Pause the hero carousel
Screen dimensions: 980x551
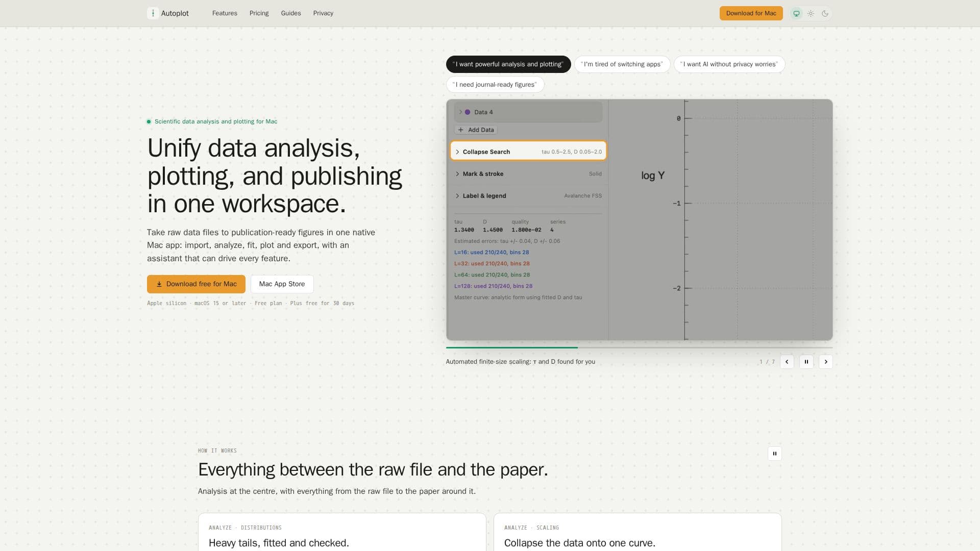(x=806, y=362)
